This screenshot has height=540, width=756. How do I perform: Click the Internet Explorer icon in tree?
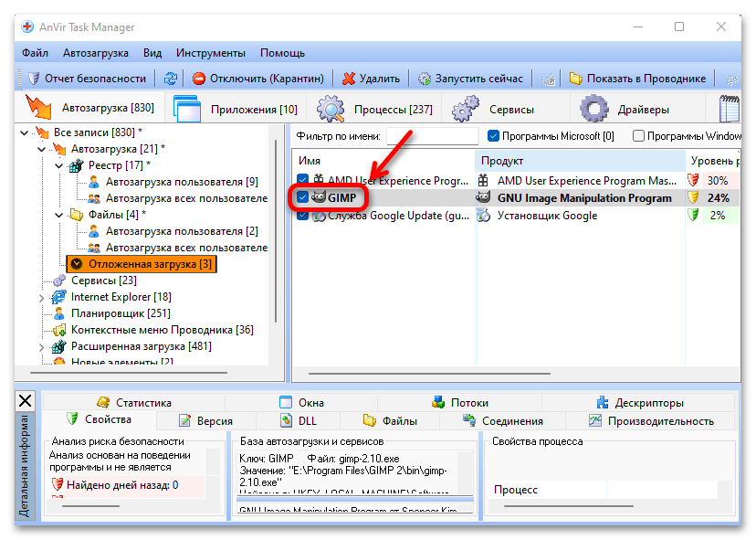pyautogui.click(x=58, y=297)
